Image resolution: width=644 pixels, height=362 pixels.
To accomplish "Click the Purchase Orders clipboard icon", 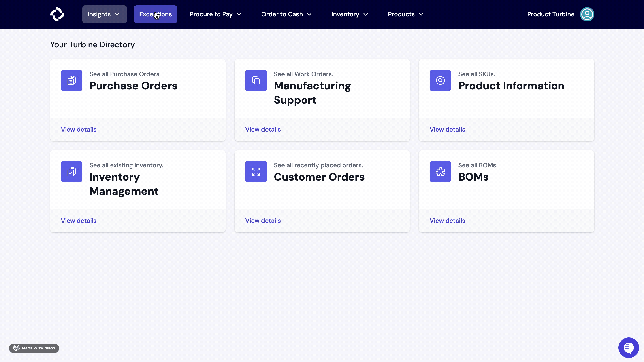I will [x=72, y=80].
